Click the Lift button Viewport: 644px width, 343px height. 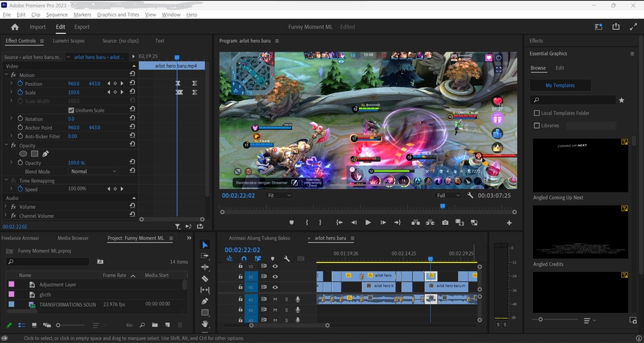[416, 222]
